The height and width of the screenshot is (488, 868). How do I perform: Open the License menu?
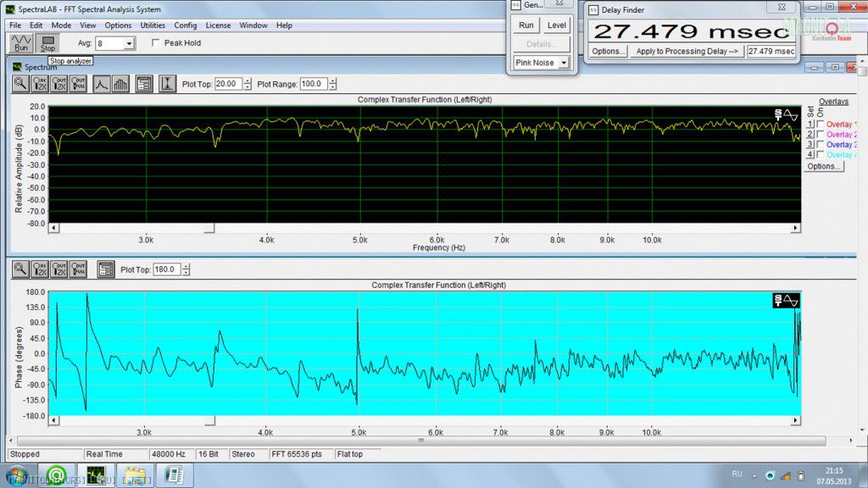[x=218, y=25]
